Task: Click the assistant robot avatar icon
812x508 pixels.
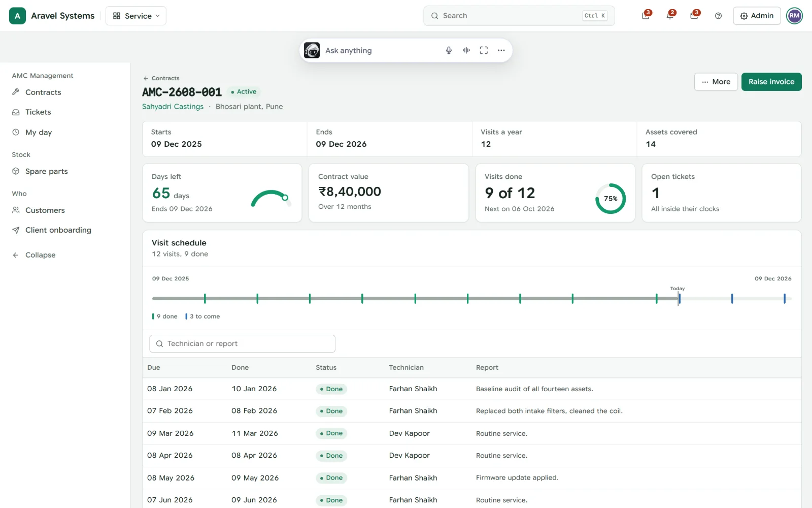Action: click(x=312, y=50)
